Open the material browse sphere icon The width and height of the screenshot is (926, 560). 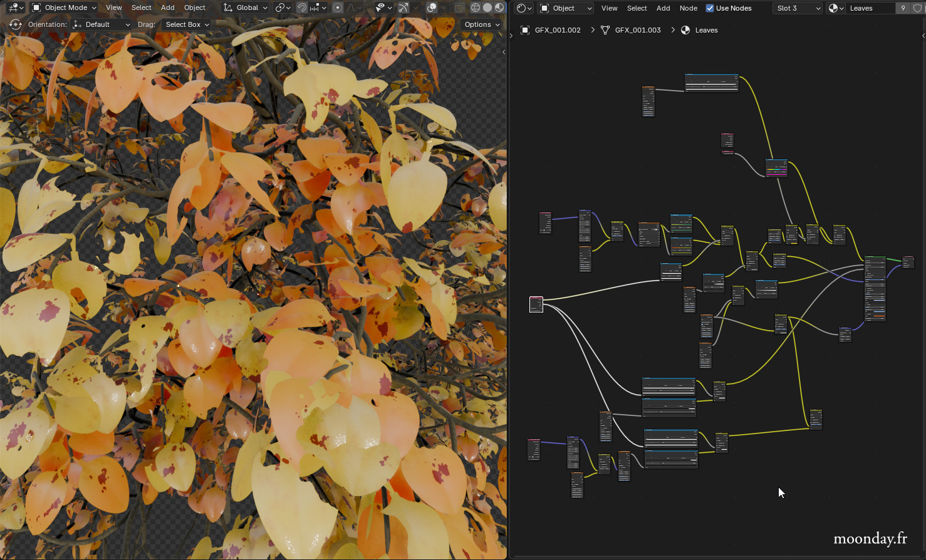835,8
